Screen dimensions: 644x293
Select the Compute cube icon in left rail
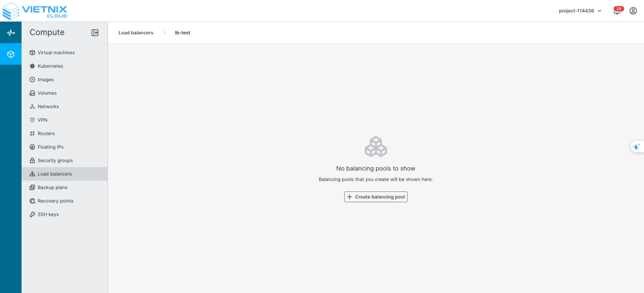(11, 54)
